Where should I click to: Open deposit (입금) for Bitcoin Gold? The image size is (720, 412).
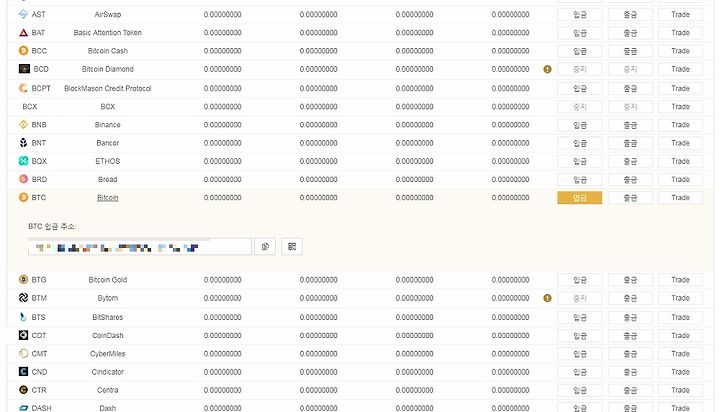[x=579, y=280]
